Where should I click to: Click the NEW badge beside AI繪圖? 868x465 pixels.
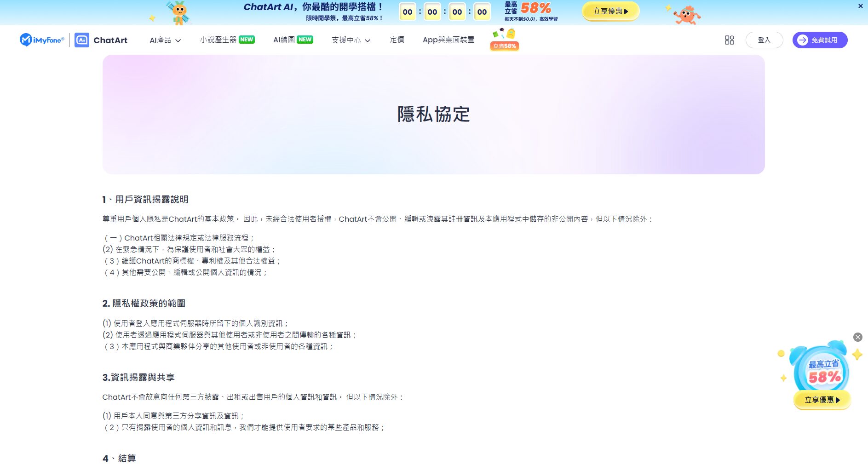point(305,40)
